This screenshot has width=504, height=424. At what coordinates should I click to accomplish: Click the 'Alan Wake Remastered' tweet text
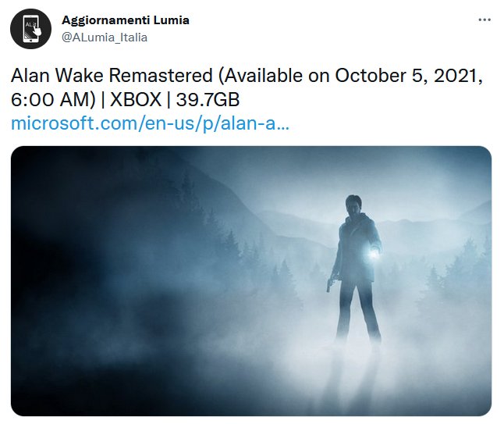(x=112, y=76)
